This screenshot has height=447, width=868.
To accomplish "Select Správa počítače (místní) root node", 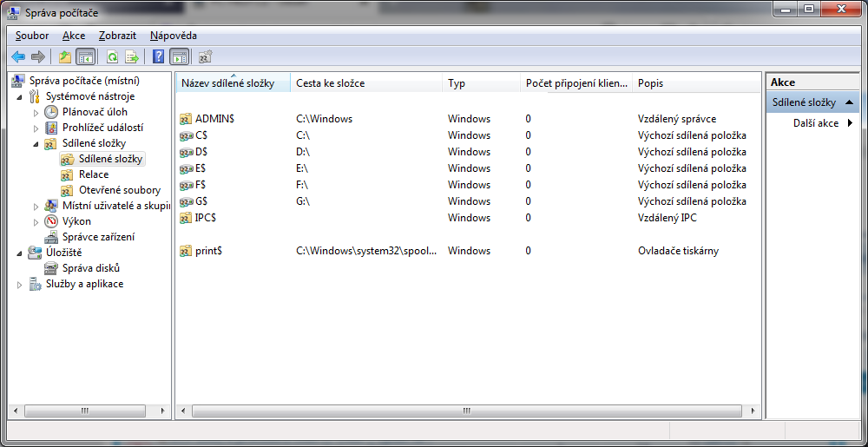I will tap(84, 80).
